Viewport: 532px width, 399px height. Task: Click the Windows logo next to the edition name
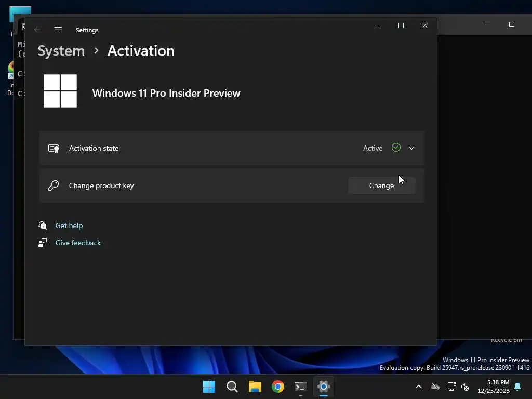[x=60, y=91]
